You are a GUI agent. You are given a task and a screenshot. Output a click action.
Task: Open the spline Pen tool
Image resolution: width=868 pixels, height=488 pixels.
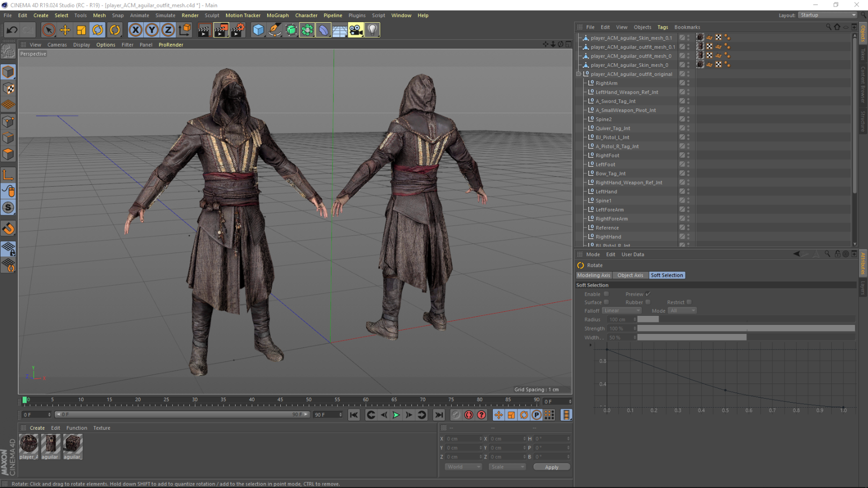click(275, 30)
